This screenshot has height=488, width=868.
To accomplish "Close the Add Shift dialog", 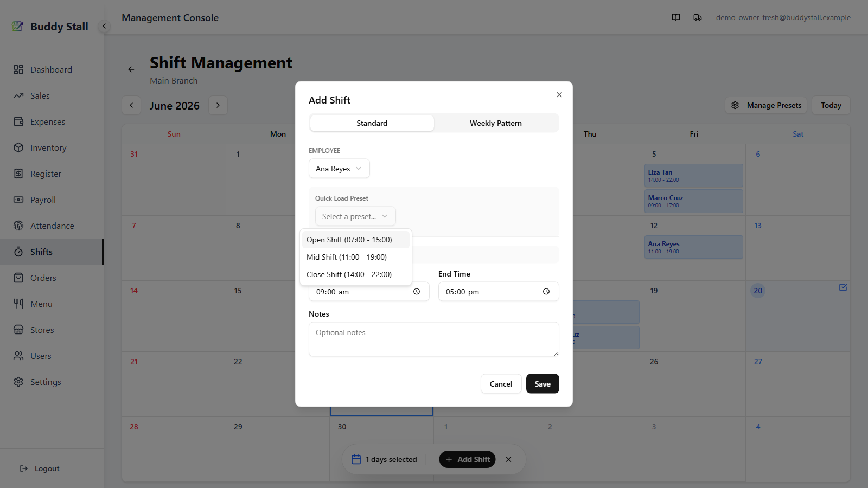I will pos(559,94).
